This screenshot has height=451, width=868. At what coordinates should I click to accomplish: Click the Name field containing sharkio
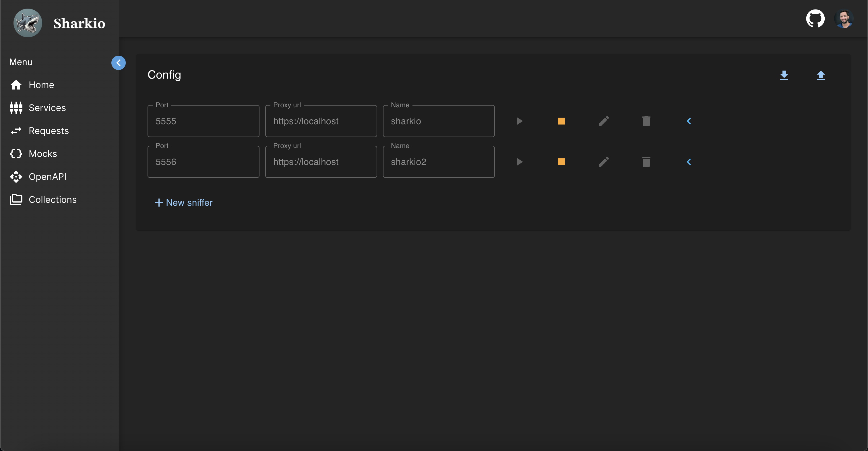pos(439,121)
